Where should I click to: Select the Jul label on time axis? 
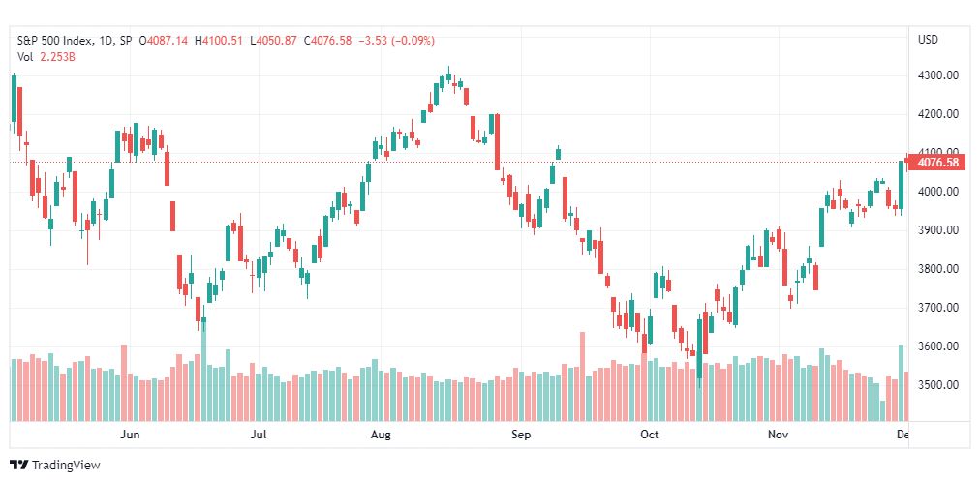tap(258, 435)
